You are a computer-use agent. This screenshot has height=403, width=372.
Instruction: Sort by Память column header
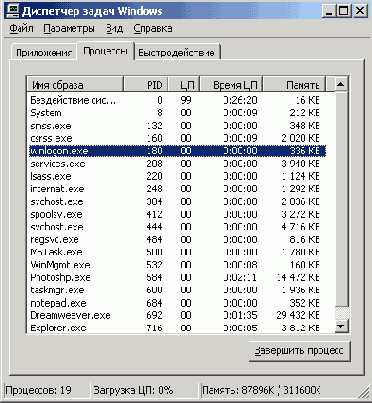(x=294, y=85)
